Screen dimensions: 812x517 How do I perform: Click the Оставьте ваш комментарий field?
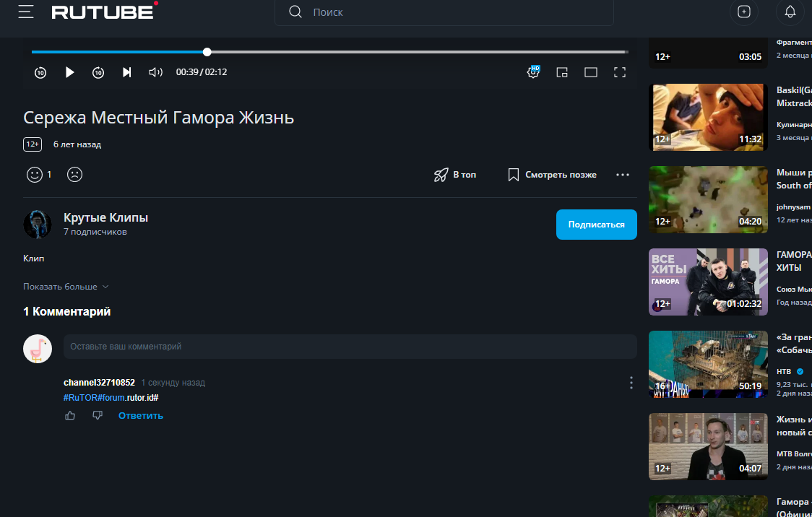[350, 347]
